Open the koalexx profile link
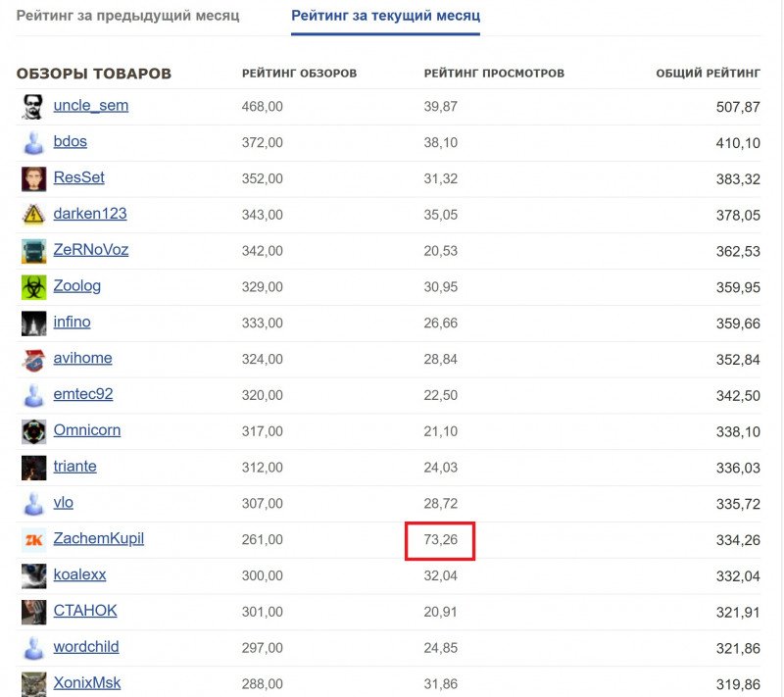784x697 pixels. pos(79,575)
